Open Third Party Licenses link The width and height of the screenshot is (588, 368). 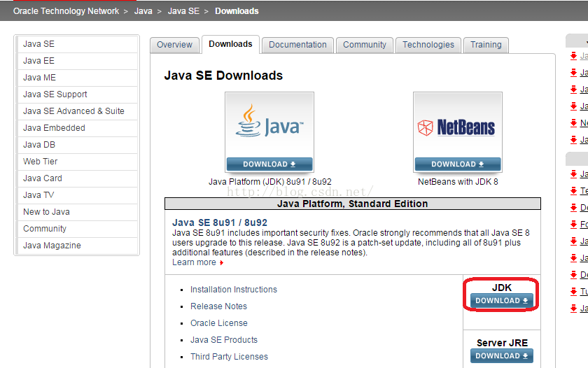(x=229, y=357)
